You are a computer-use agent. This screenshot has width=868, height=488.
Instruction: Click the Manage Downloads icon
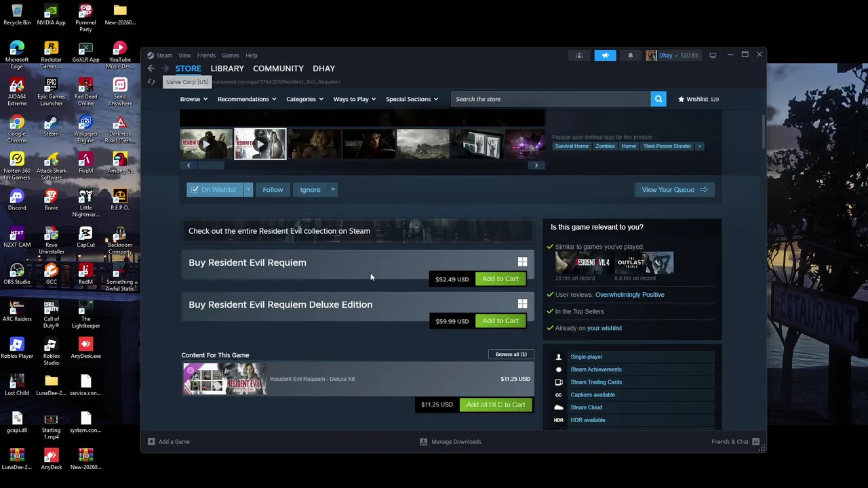424,442
